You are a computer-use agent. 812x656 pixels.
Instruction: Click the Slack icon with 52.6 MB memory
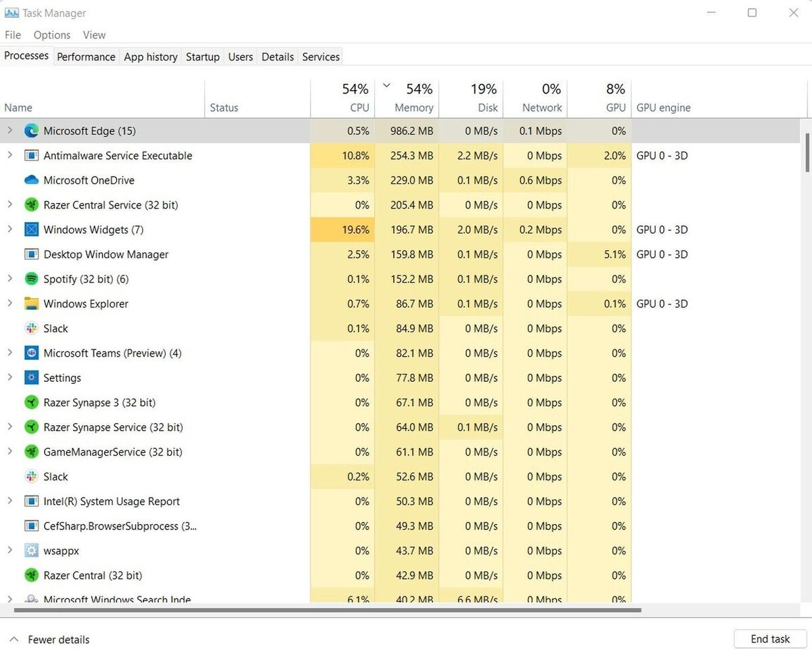click(x=31, y=477)
